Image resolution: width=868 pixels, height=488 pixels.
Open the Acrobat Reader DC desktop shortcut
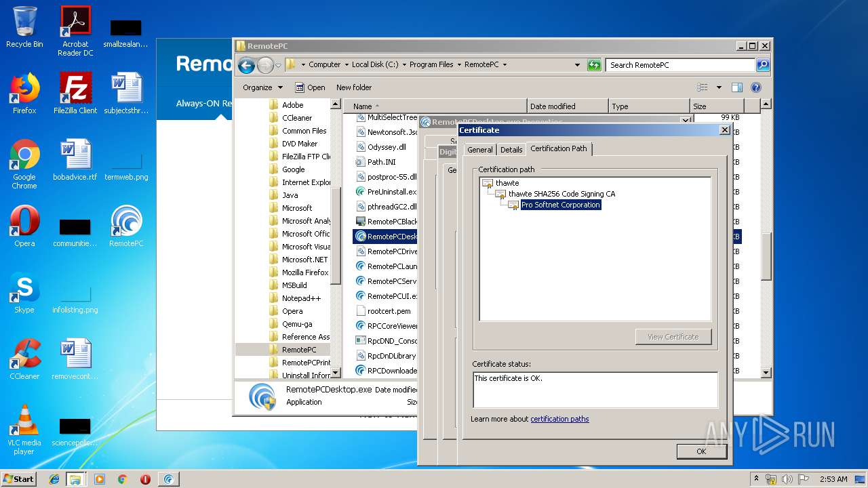(x=75, y=31)
